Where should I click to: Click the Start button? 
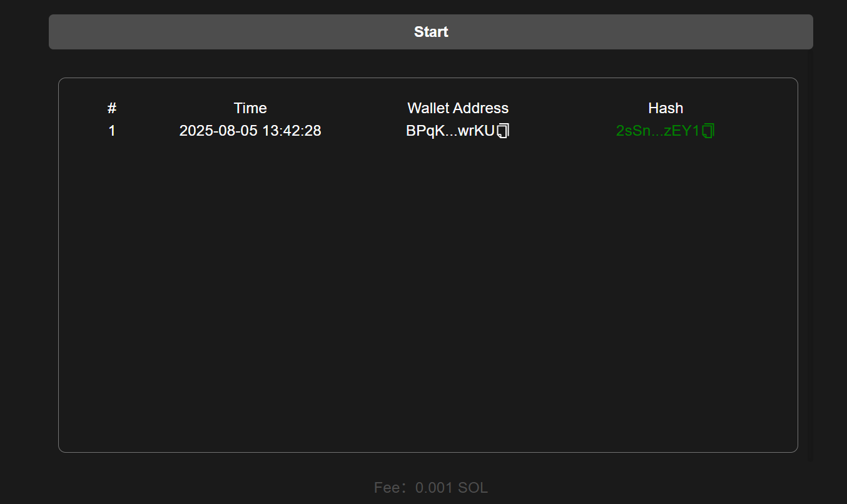point(430,32)
